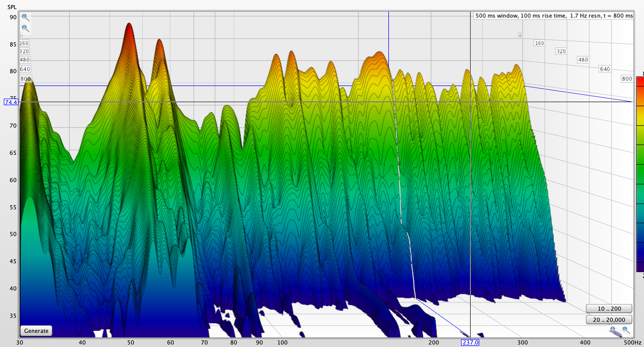Click the 50 tick on the frequency axis
644x347 pixels.
pos(131,342)
